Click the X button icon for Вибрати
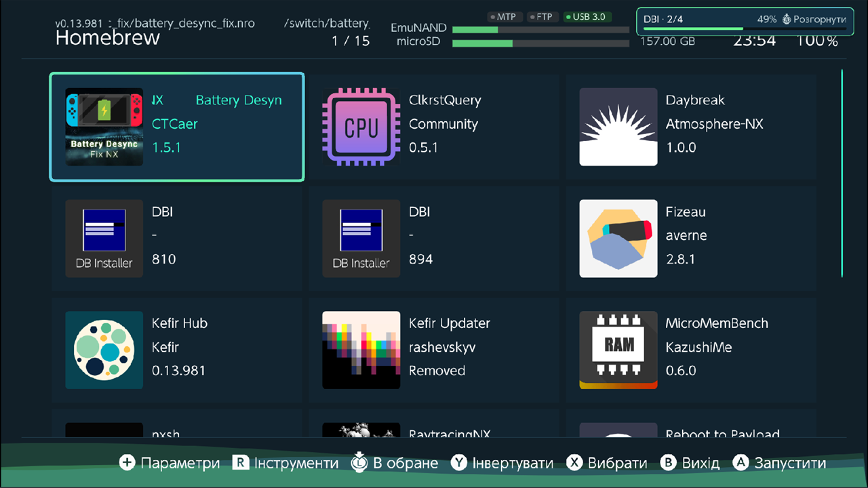The width and height of the screenshot is (868, 488). tap(574, 463)
